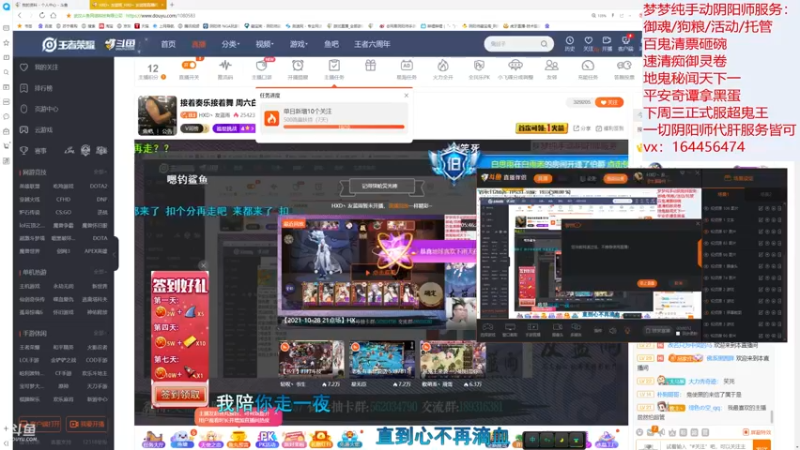Open the 充能任务 gauge icon
Viewport: 800px width, 450px height.
[x=588, y=65]
